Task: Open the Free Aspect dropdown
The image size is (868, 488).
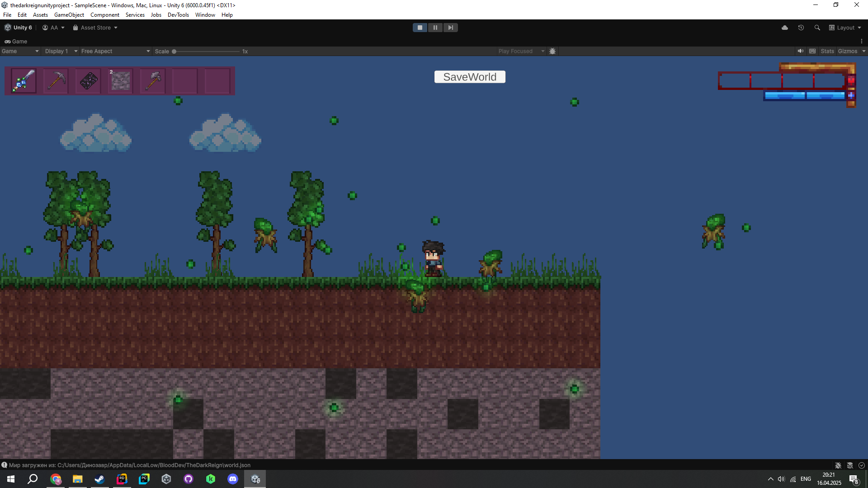Action: (x=115, y=51)
